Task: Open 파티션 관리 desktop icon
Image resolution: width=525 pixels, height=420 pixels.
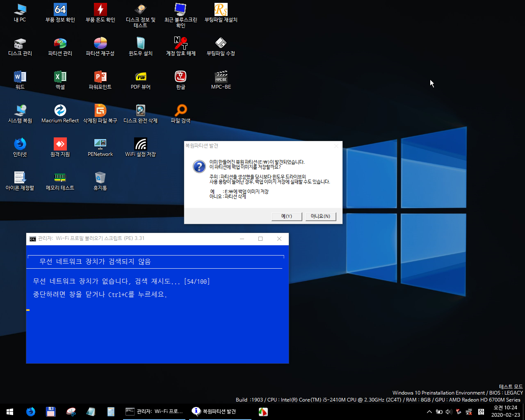Action: point(60,46)
